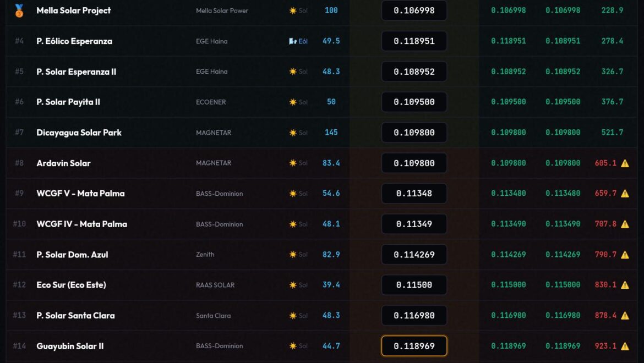644x363 pixels.
Task: Click the Zenith company label in row #11
Action: [x=205, y=255]
